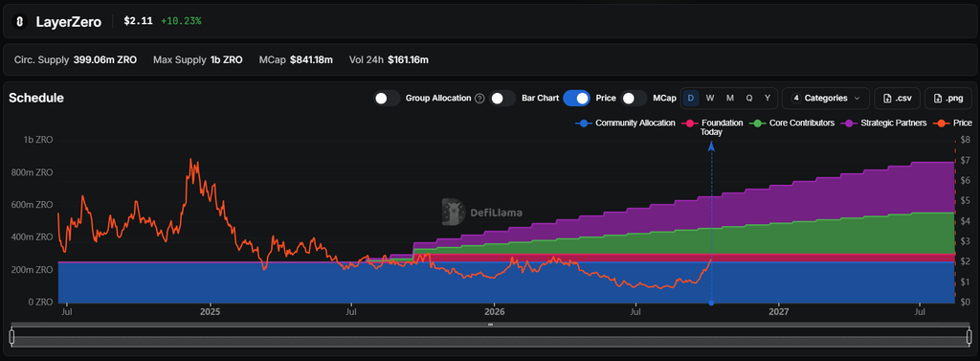Click the Schedule heading
The height and width of the screenshot is (361, 980).
click(36, 98)
